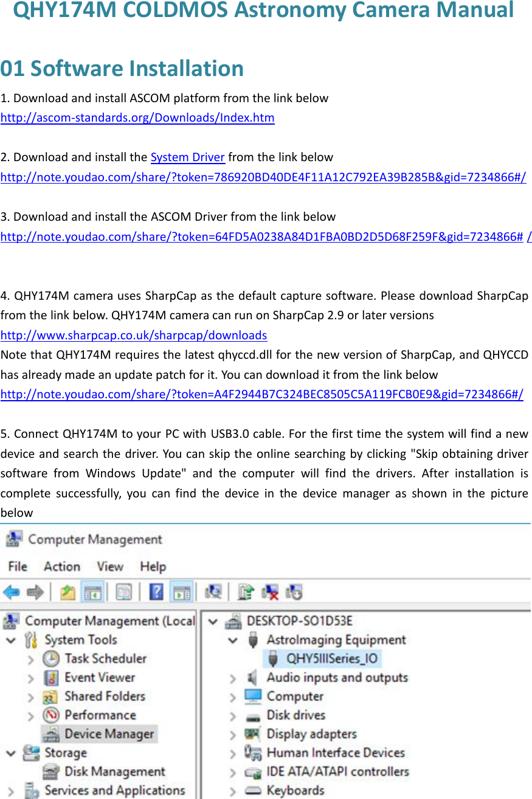Open the View menu
The image size is (532, 799).
(109, 566)
